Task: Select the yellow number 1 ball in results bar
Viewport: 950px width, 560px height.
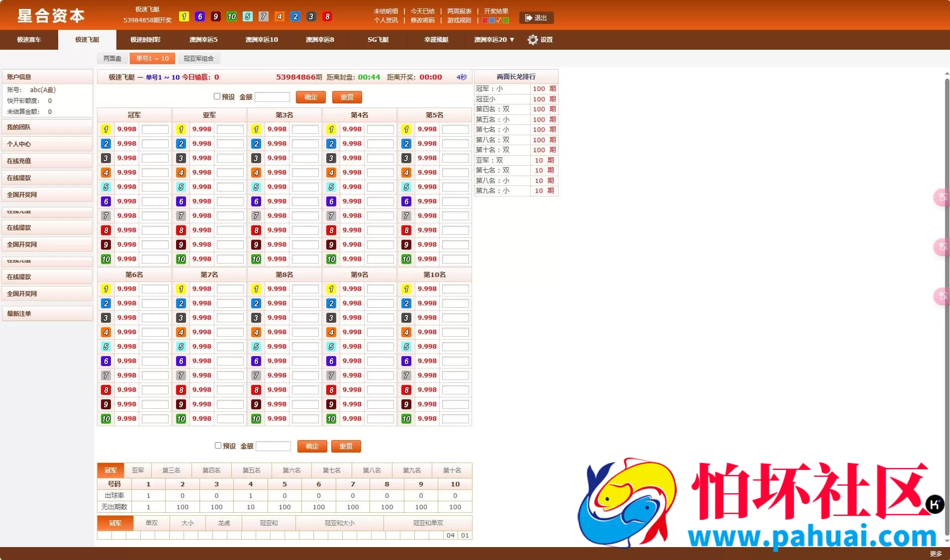Action: (185, 16)
